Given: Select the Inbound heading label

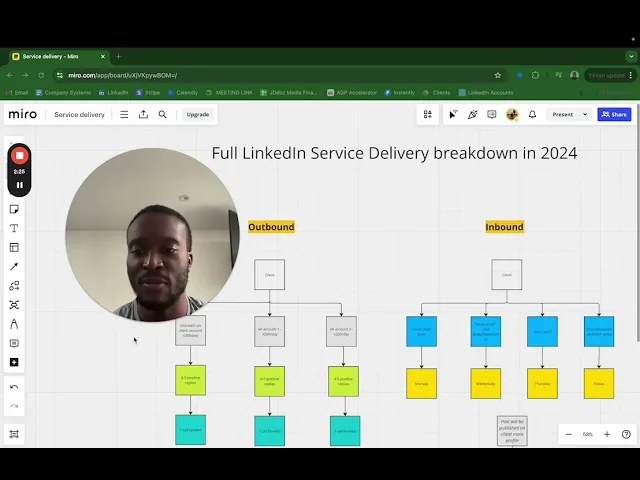Looking at the screenshot, I should point(504,227).
